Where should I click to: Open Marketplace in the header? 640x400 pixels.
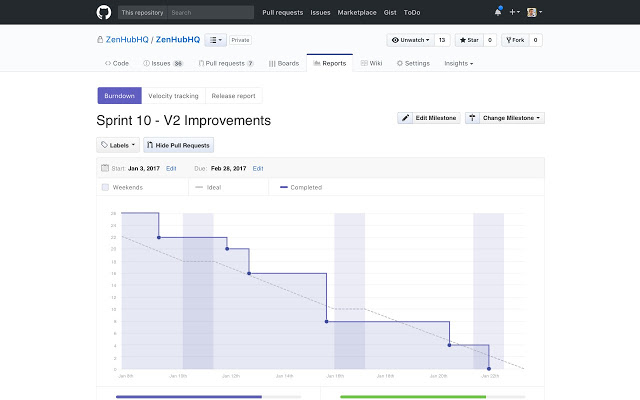point(357,13)
